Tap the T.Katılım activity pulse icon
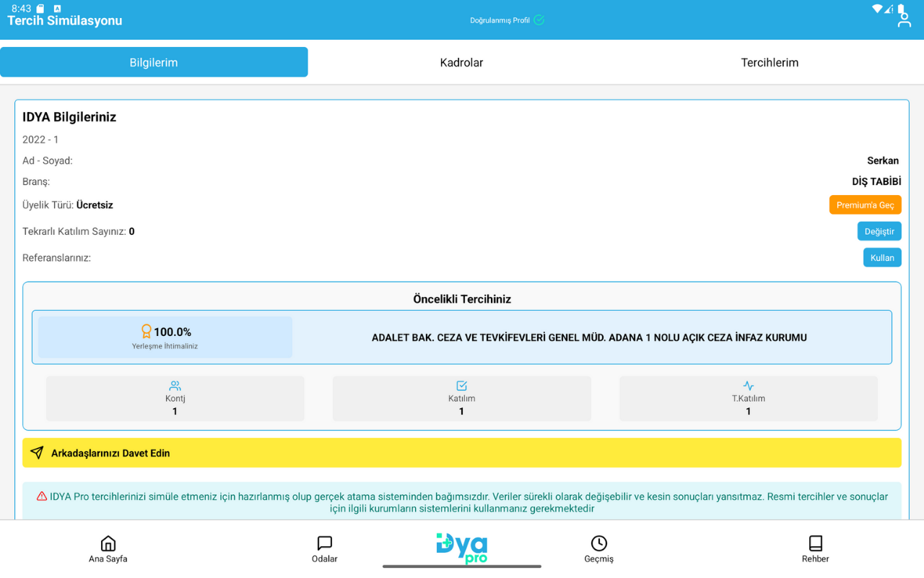The height and width of the screenshot is (578, 924). [749, 386]
